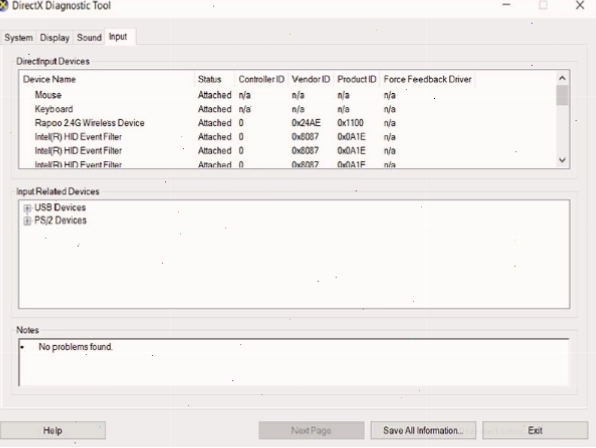Click the DirectX Diagnostic Tool title icon
This screenshot has height=448, width=596.
tap(3, 5)
